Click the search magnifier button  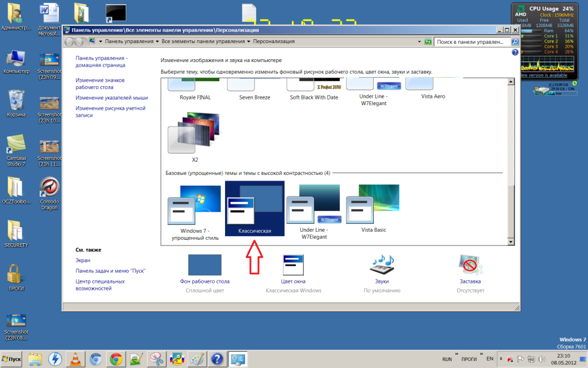tap(515, 41)
